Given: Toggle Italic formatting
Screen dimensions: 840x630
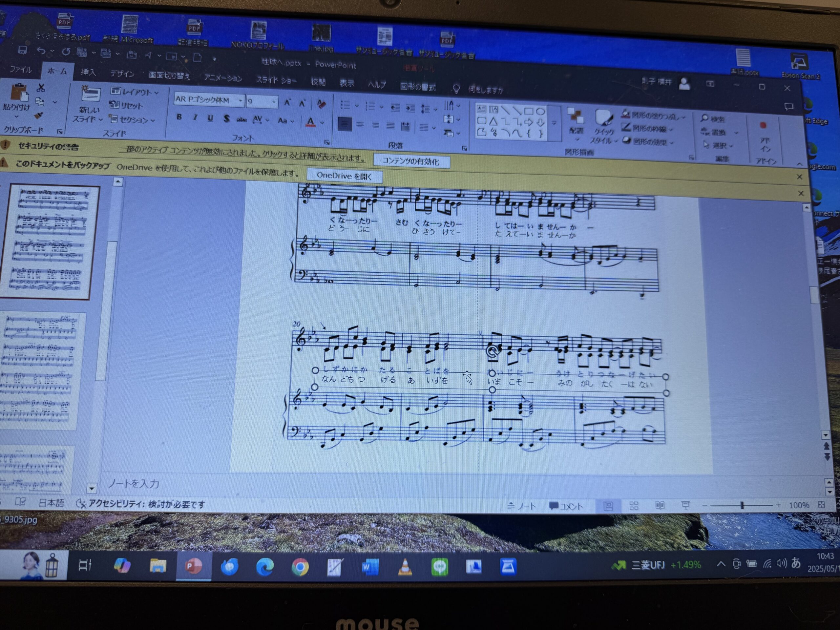Looking at the screenshot, I should point(195,118).
